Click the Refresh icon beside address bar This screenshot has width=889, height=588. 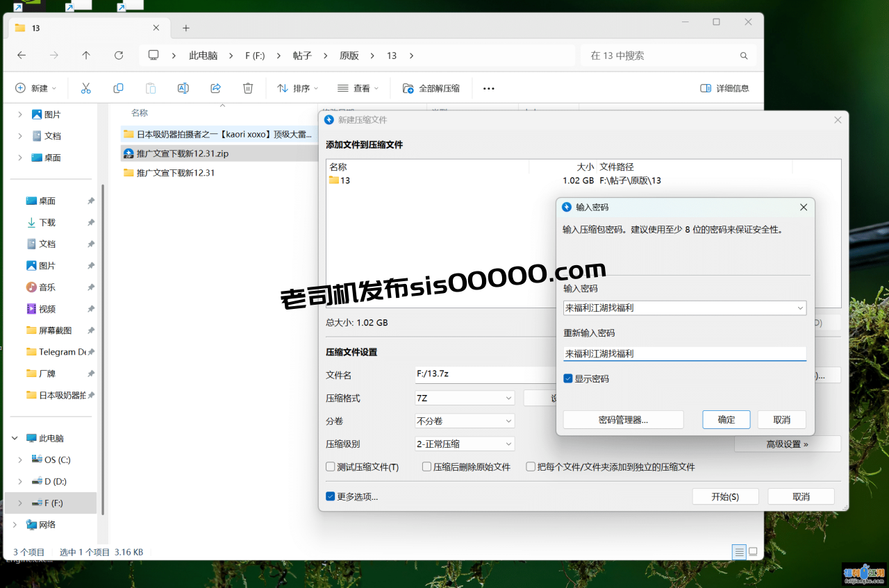tap(119, 56)
